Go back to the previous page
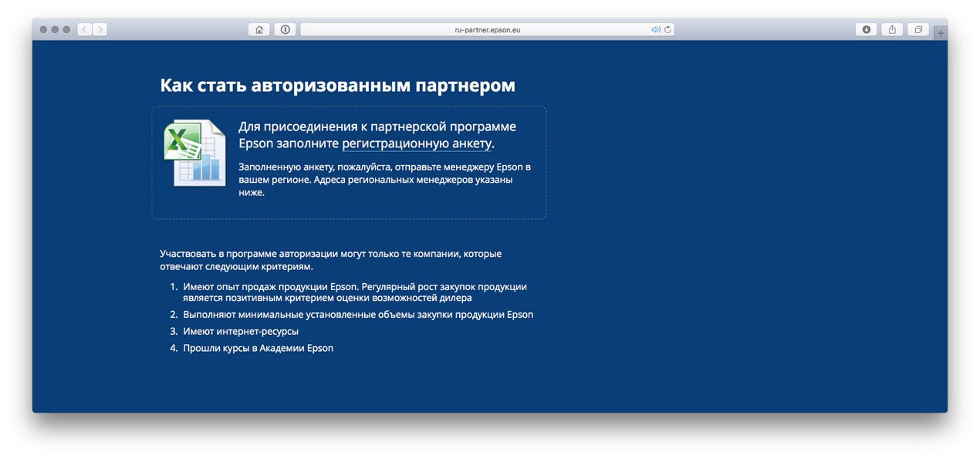This screenshot has height=459, width=980. (84, 29)
